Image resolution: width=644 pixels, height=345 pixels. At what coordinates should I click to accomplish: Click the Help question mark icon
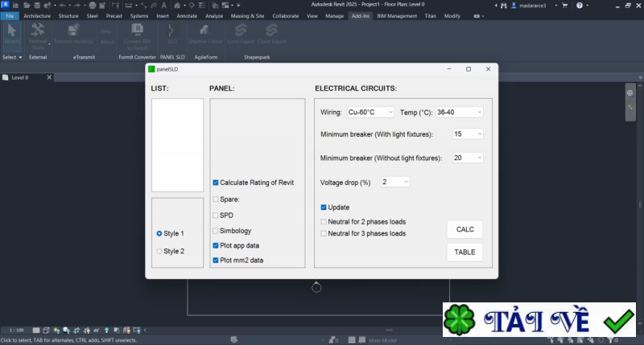point(105,31)
